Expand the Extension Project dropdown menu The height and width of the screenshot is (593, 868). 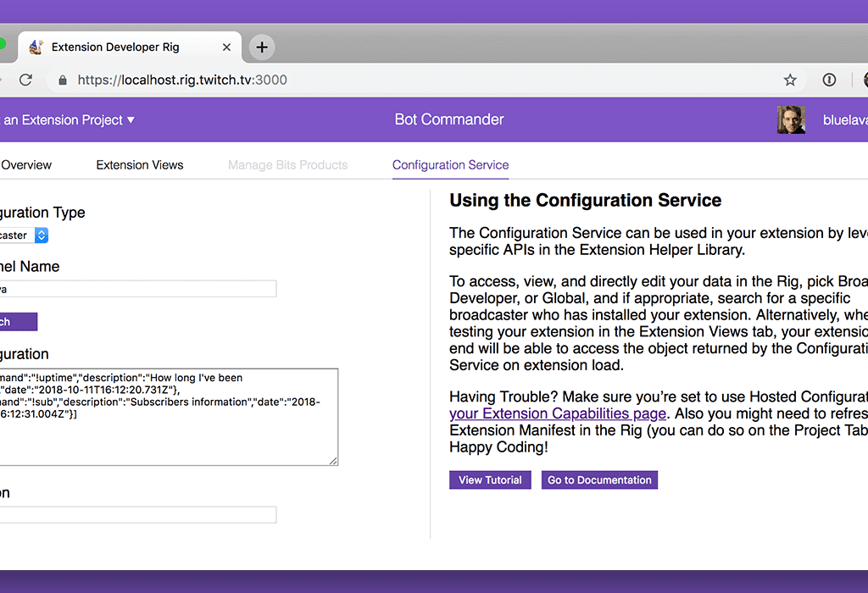(67, 120)
